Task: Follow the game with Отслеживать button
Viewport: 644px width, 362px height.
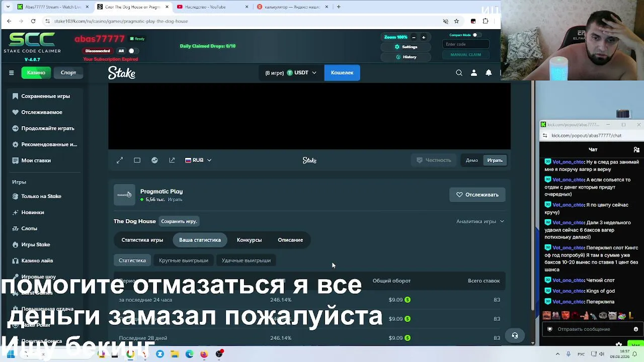Action: click(477, 195)
